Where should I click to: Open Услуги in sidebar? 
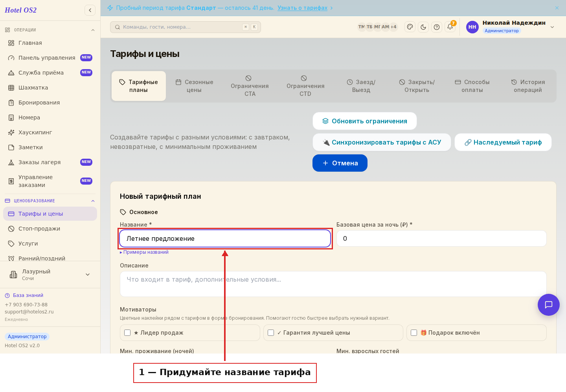pyautogui.click(x=50, y=244)
